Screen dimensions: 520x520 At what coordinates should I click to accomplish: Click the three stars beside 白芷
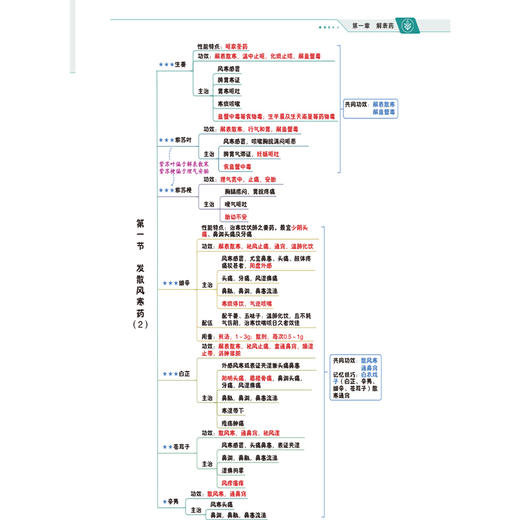tap(170, 374)
